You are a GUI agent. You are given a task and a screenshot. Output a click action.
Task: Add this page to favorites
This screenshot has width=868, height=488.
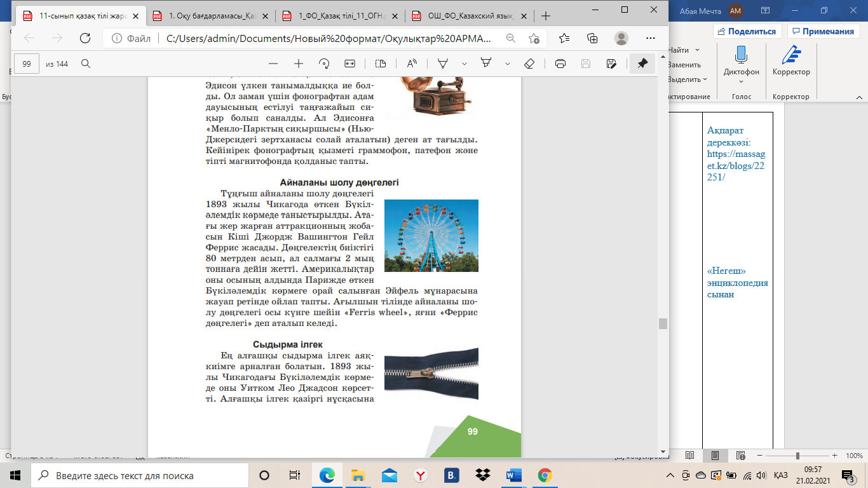pos(534,38)
